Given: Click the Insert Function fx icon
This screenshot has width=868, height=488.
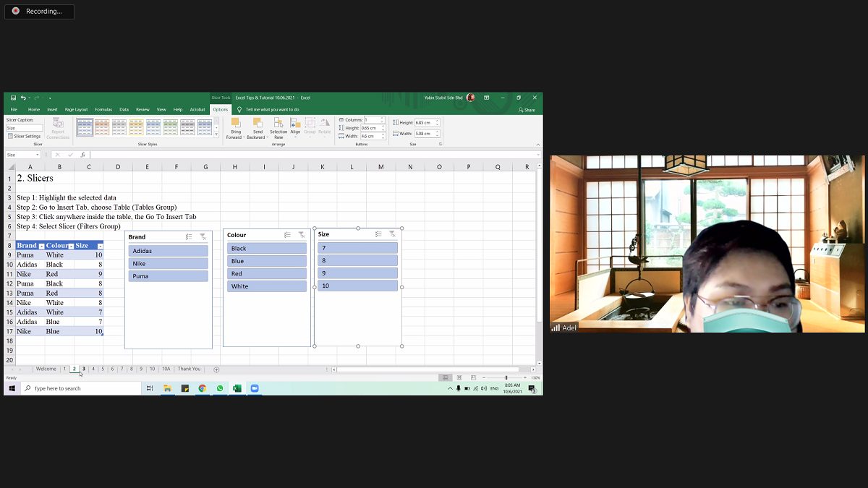Looking at the screenshot, I should pos(83,155).
